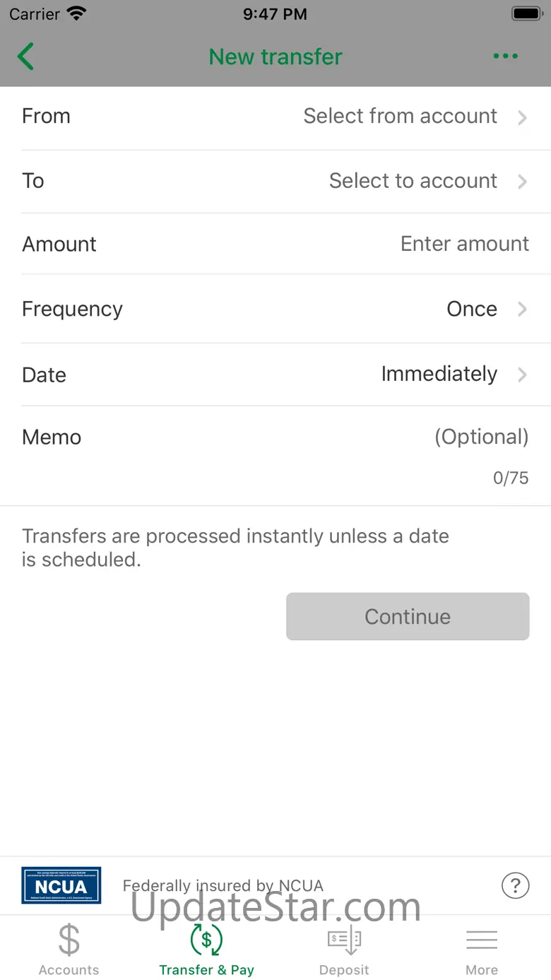Switch to the Deposit tab label
The height and width of the screenshot is (980, 551).
pyautogui.click(x=344, y=970)
